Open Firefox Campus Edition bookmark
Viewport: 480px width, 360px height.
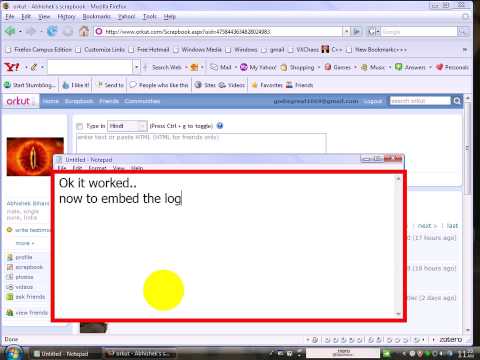(x=39, y=50)
